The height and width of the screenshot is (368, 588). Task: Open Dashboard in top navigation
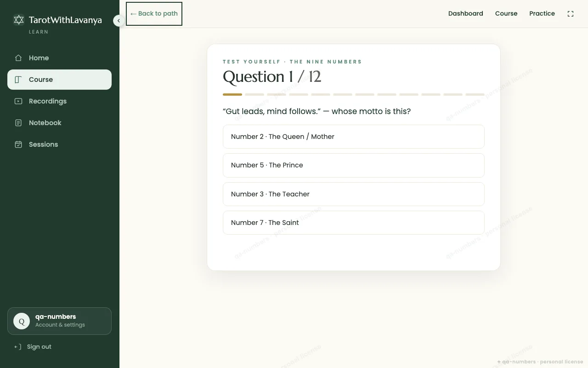(465, 13)
